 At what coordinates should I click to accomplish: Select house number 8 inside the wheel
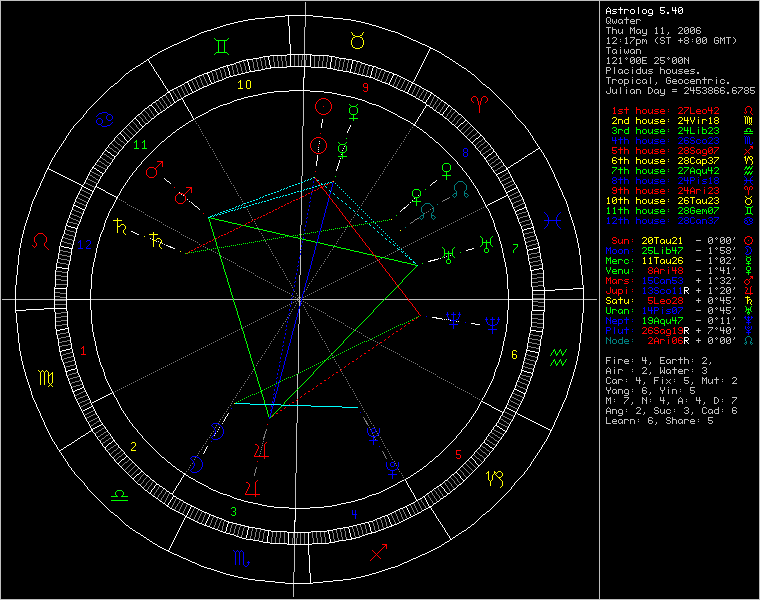click(465, 153)
